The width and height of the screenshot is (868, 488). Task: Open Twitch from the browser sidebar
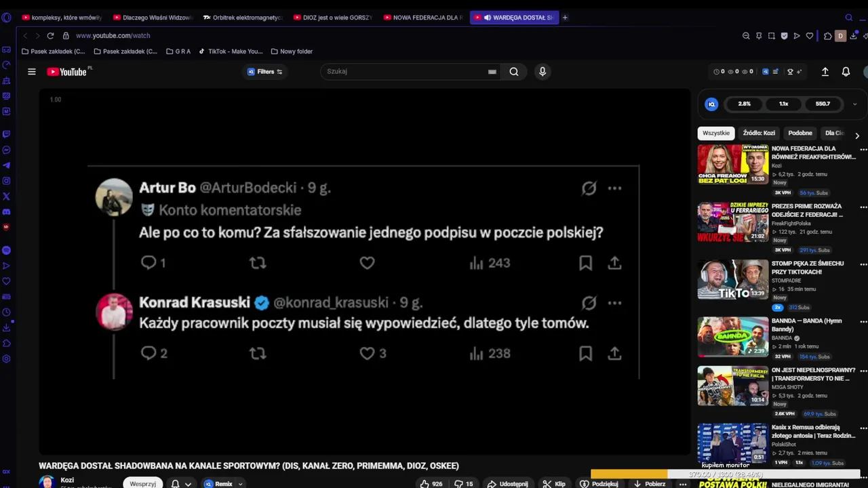pyautogui.click(x=6, y=134)
